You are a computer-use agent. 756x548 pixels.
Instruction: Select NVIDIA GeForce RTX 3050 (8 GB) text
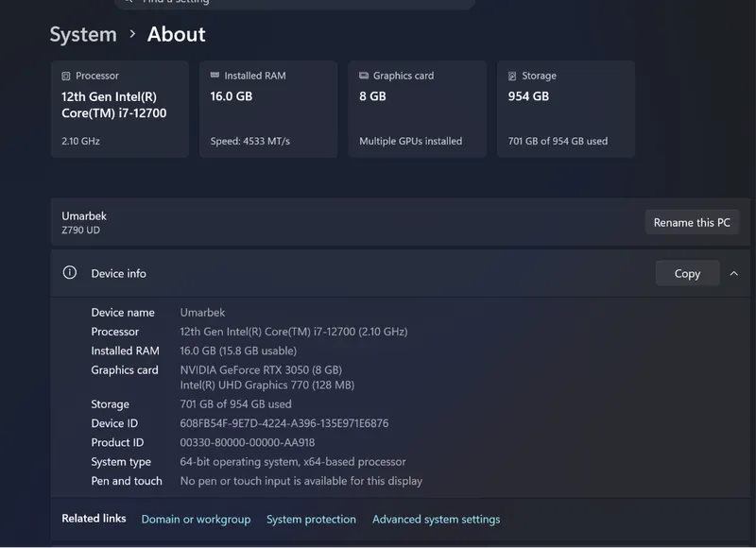(x=261, y=369)
